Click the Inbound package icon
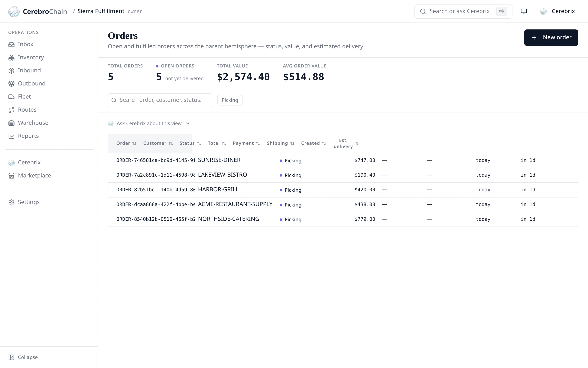 pyautogui.click(x=11, y=71)
